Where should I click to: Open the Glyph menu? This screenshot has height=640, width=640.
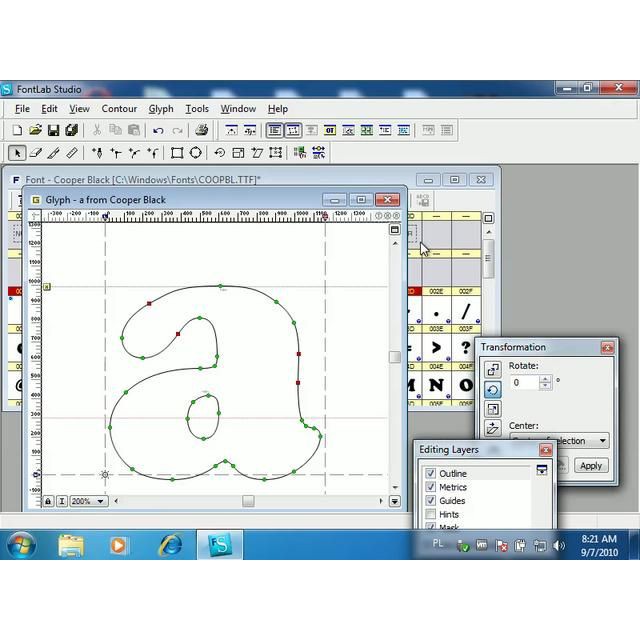(161, 109)
